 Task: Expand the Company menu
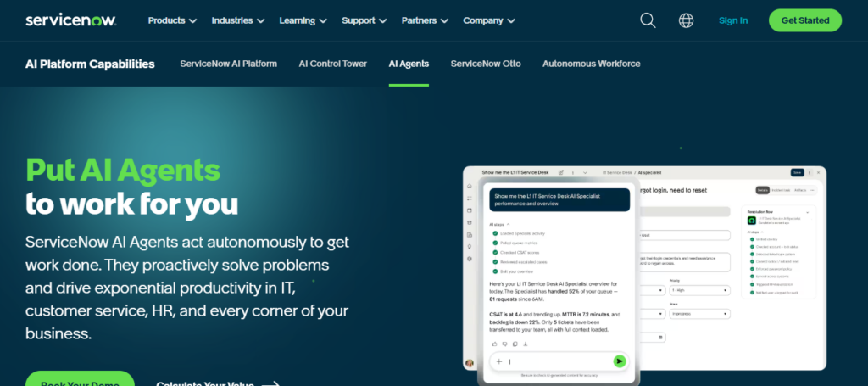(489, 20)
